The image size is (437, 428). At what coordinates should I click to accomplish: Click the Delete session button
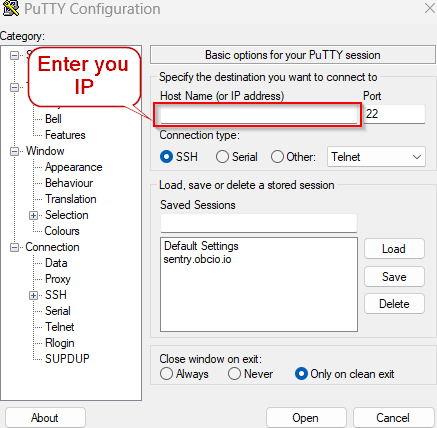pos(394,304)
